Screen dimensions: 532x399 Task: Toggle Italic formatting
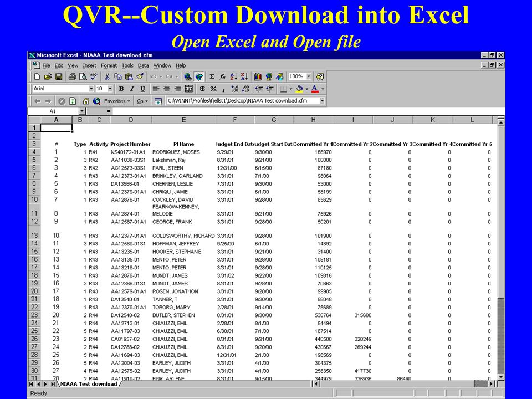[x=132, y=89]
